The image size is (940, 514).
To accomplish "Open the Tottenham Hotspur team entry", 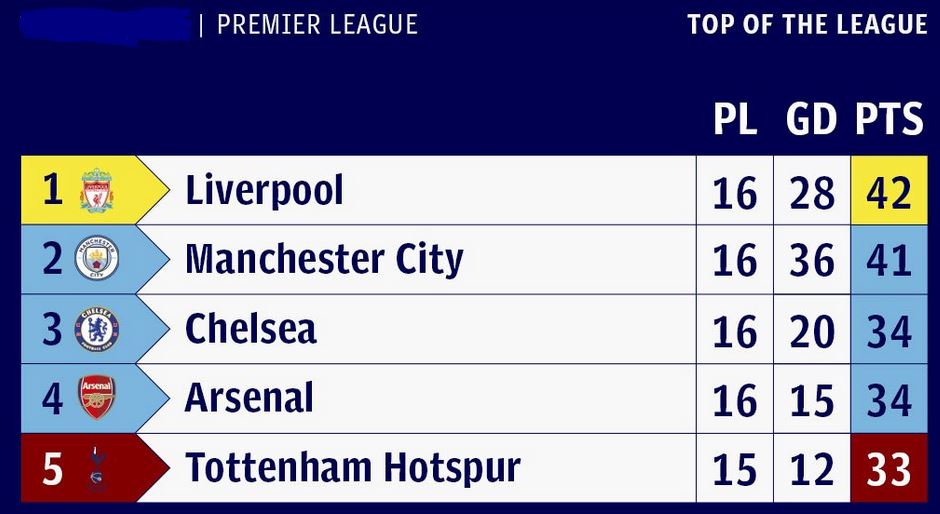I will coord(353,468).
